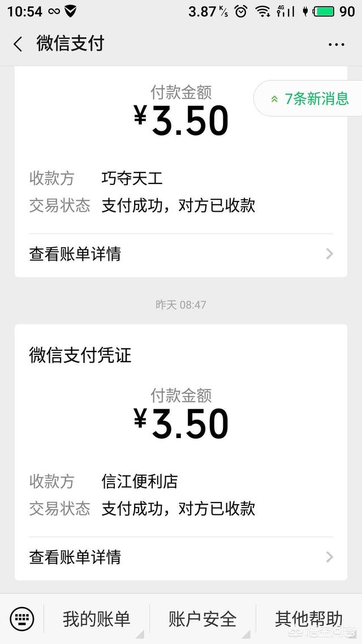Tap the keyboard icon in the bottom bar
362x644 pixels.
coord(21,619)
